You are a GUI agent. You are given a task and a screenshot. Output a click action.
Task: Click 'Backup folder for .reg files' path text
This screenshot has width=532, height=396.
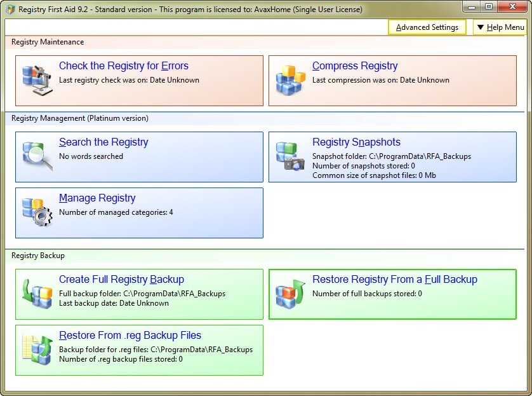click(156, 350)
